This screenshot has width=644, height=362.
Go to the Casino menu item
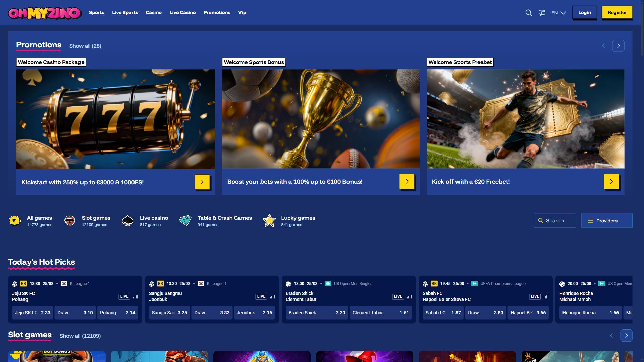pos(154,13)
